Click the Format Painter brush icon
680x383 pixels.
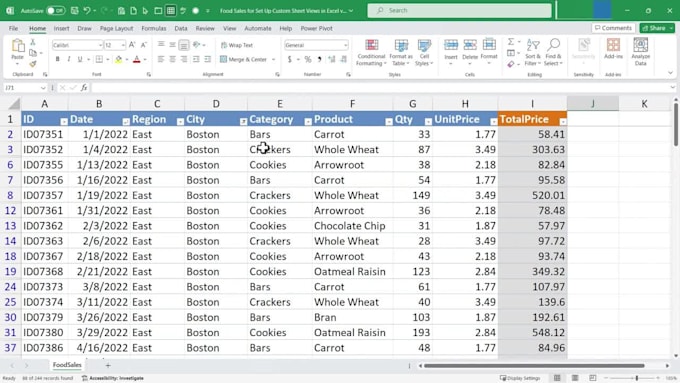tap(33, 64)
